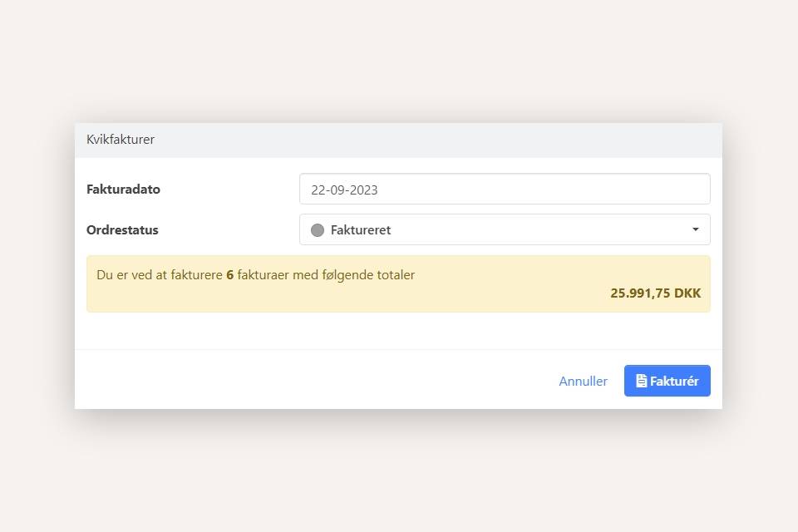Click the gray status circle icon
The width and height of the screenshot is (798, 532).
(317, 230)
